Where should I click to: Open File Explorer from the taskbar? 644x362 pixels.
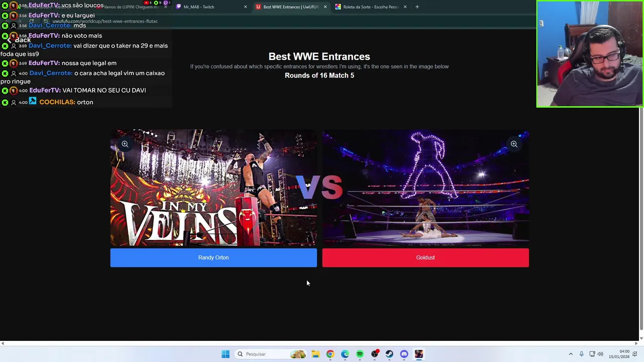[315, 354]
